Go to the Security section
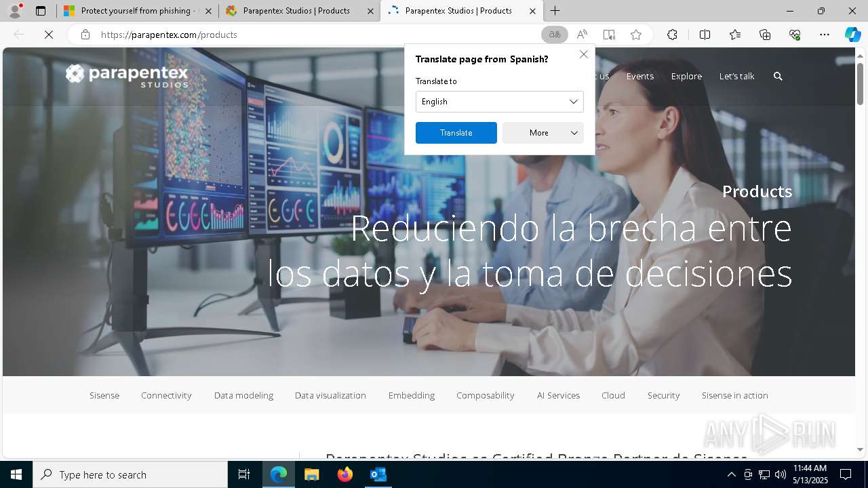 tap(663, 395)
